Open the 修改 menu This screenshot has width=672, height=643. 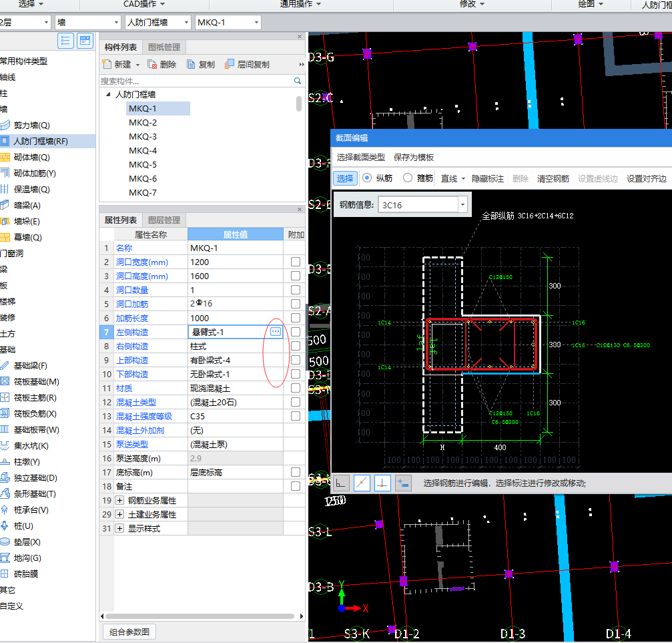tap(472, 4)
